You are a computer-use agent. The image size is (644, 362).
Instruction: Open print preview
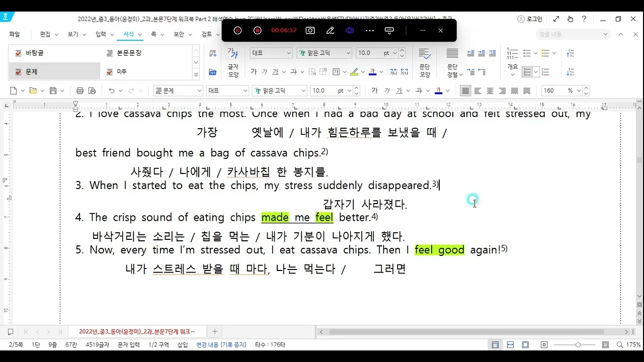92,91
